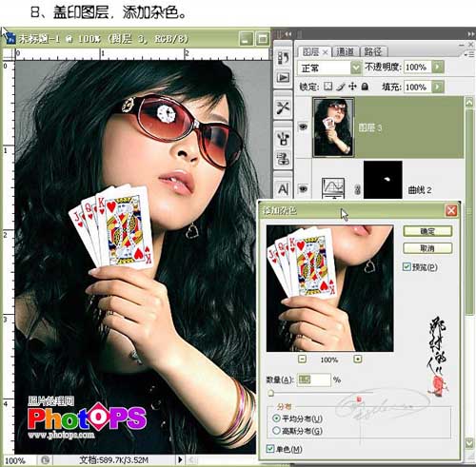Image resolution: width=476 pixels, height=467 pixels.
Task: Hide the 曲线 2 layer eye icon
Action: click(303, 189)
